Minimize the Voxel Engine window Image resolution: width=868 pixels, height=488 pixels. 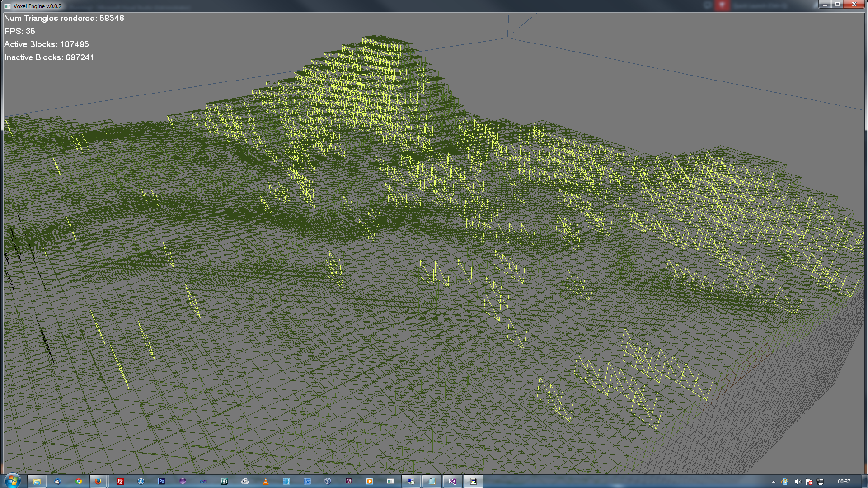point(825,5)
